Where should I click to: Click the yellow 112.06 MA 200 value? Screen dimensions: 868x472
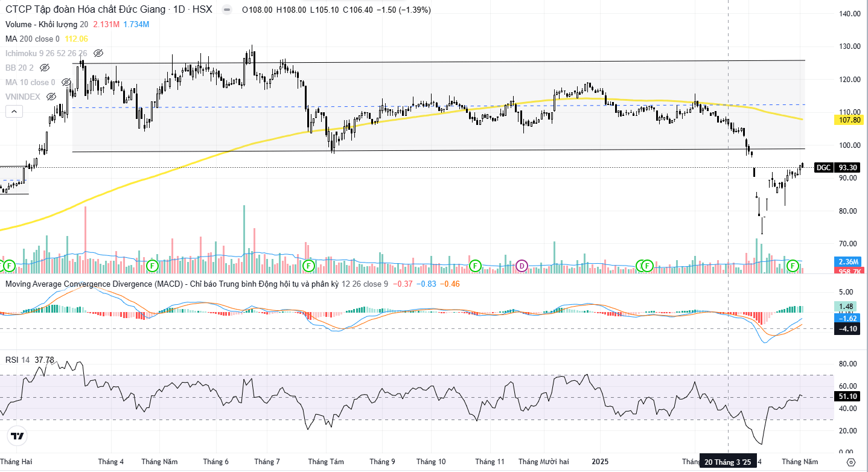pyautogui.click(x=76, y=39)
